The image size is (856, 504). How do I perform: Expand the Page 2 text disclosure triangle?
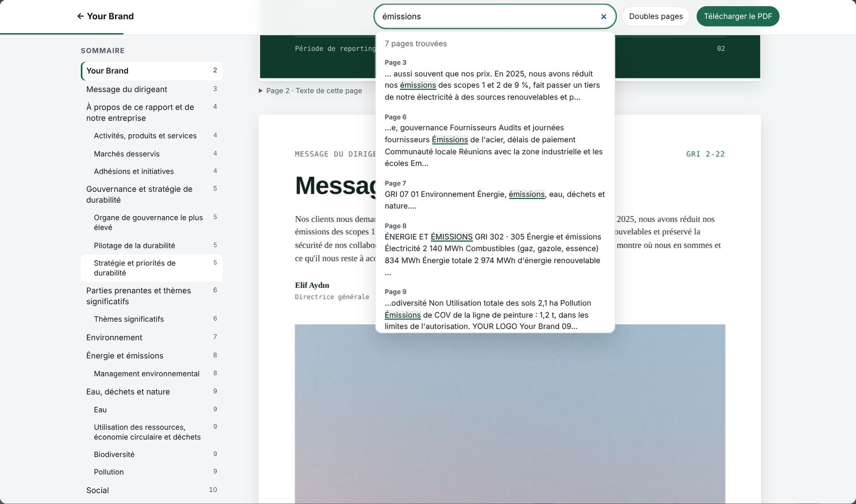pos(261,91)
